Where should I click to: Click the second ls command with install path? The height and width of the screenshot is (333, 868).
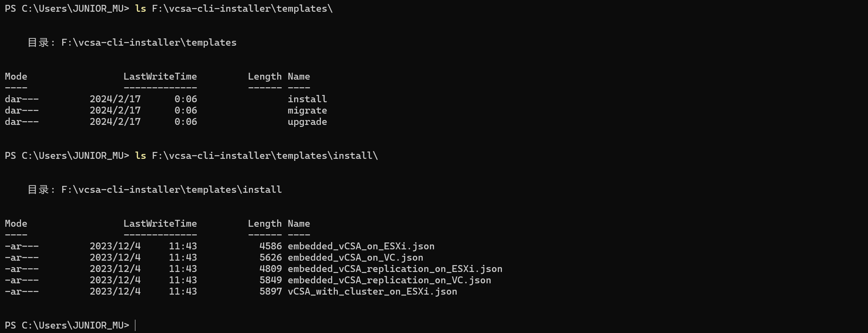257,156
